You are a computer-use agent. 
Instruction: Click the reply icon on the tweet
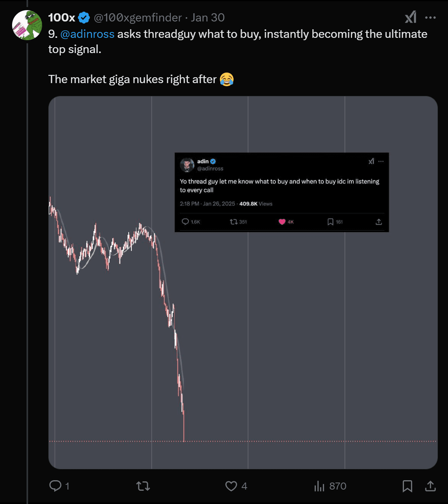[56, 486]
